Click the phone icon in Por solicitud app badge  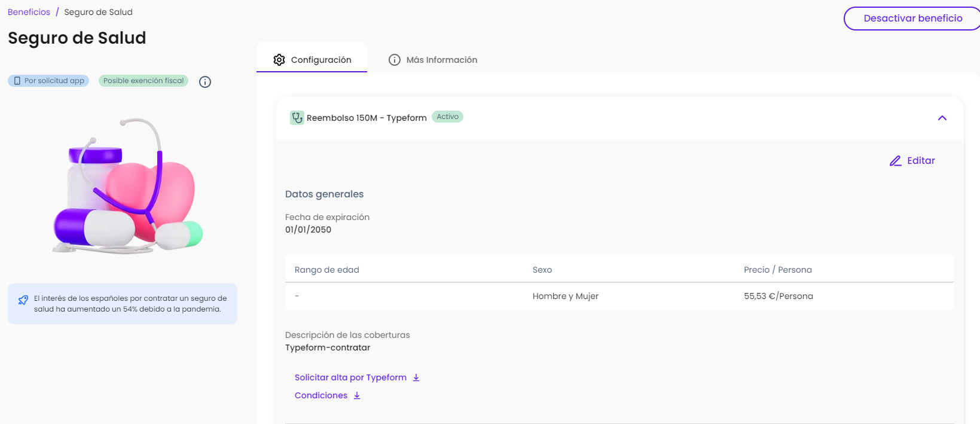pyautogui.click(x=17, y=81)
